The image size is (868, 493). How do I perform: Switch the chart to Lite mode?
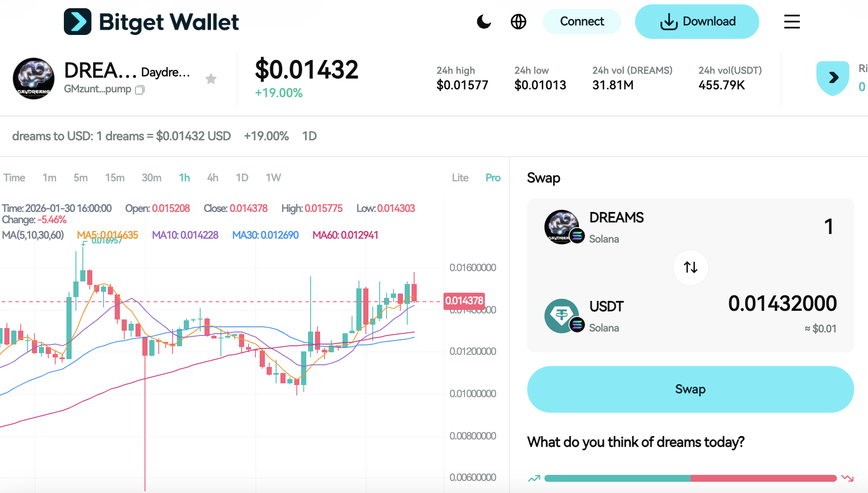(460, 177)
